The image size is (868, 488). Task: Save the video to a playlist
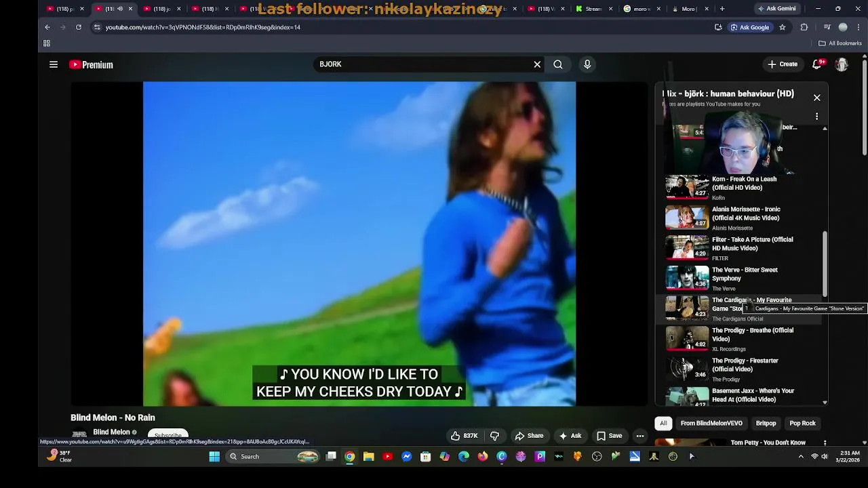coord(609,436)
